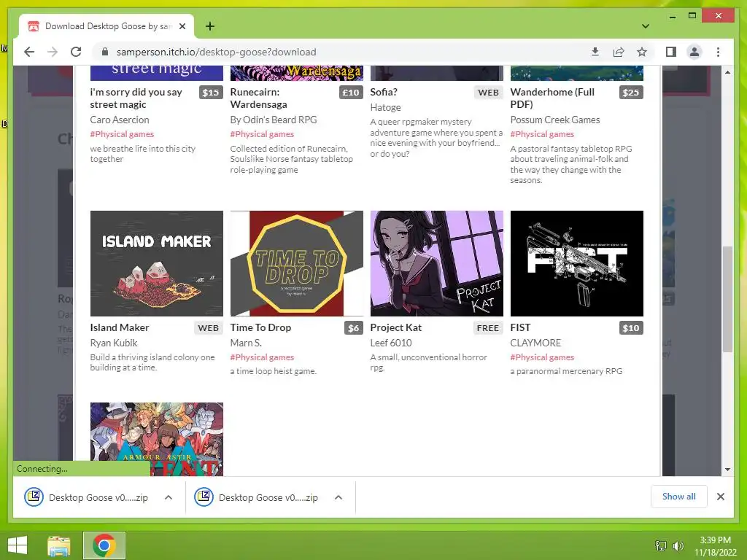The width and height of the screenshot is (747, 560).
Task: Open the Armour Astir cover image
Action: click(x=156, y=439)
